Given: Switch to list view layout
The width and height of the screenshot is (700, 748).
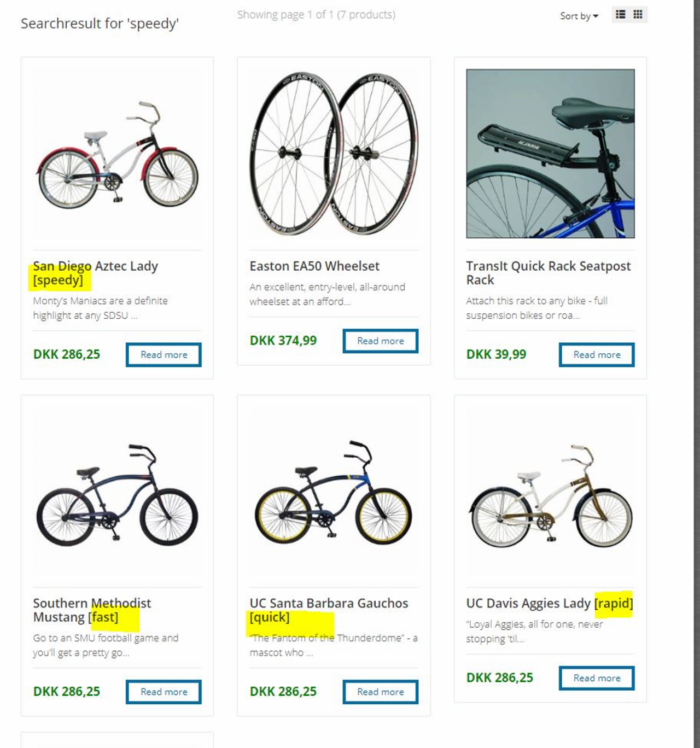Looking at the screenshot, I should click(x=620, y=15).
